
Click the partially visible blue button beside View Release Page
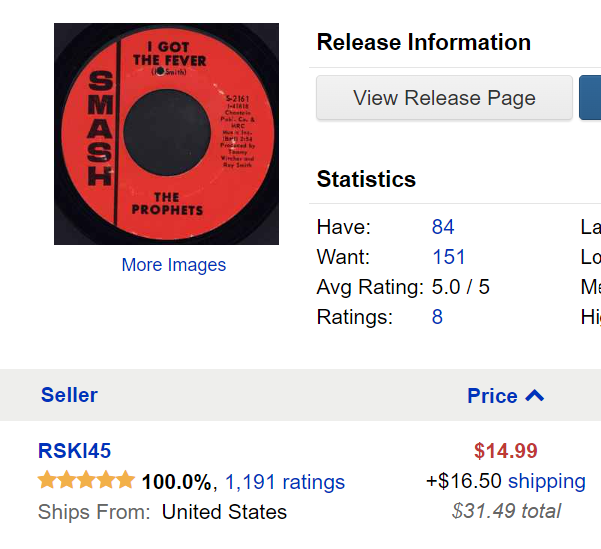pyautogui.click(x=590, y=98)
